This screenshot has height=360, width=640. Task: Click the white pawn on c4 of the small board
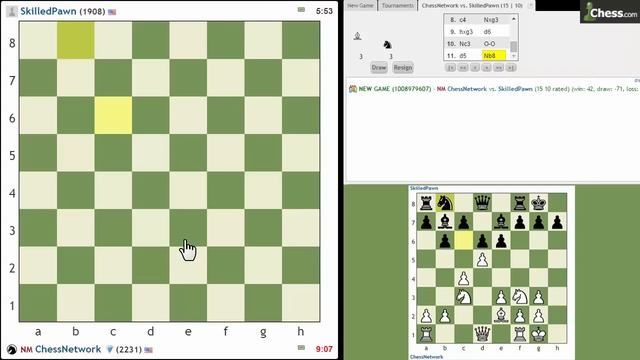[x=464, y=278]
